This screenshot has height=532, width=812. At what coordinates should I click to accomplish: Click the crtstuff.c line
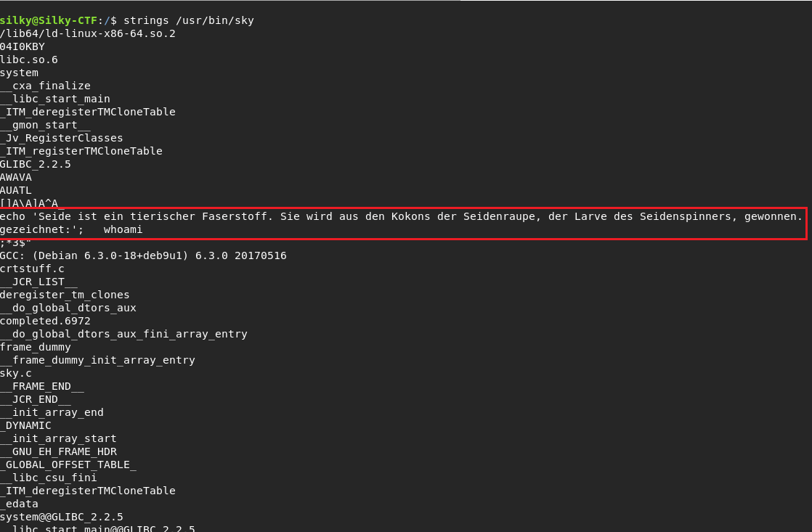tap(32, 269)
